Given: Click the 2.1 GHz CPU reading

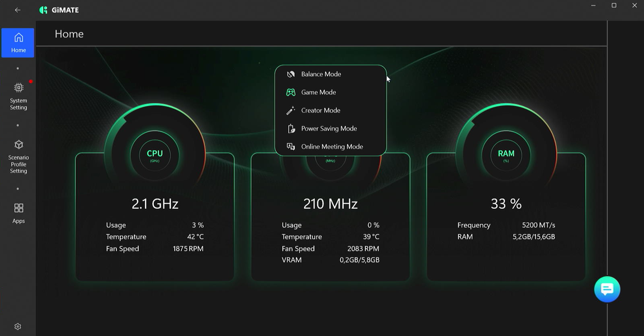Looking at the screenshot, I should pos(155,204).
